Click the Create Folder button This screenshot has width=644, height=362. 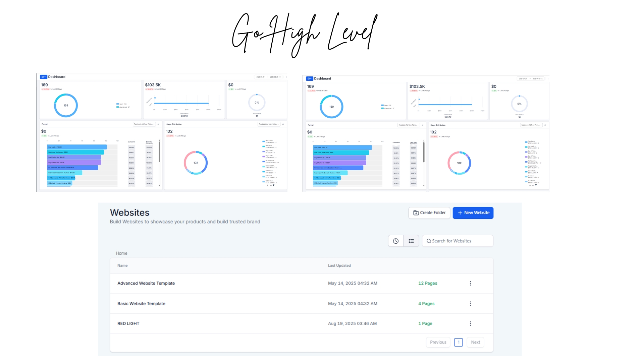tap(429, 213)
